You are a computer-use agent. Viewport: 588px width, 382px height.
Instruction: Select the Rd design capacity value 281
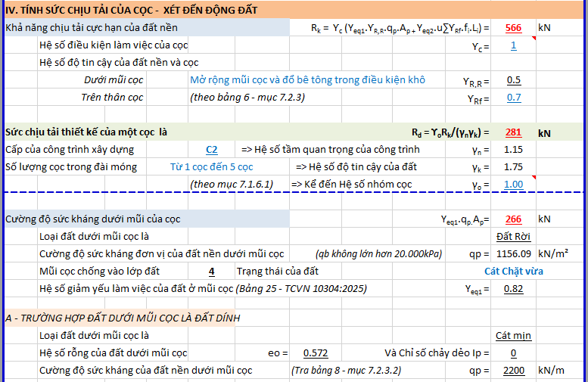tap(513, 132)
